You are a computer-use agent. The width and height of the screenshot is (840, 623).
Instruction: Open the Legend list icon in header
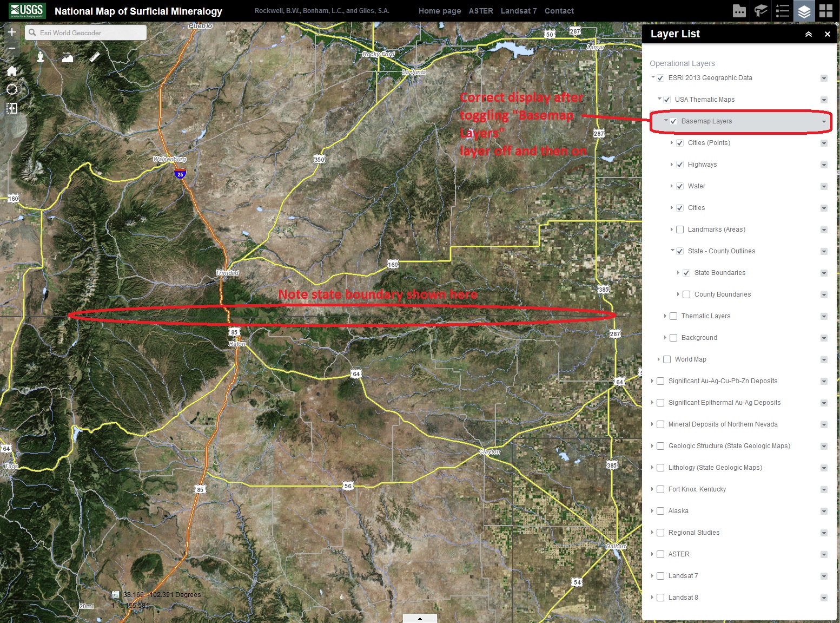(783, 11)
